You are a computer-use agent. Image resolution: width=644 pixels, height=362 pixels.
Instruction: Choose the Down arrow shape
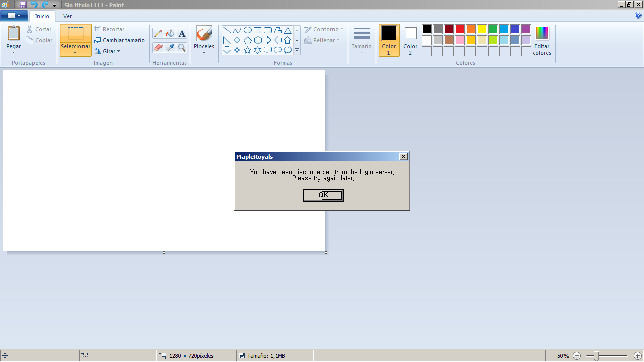point(227,50)
